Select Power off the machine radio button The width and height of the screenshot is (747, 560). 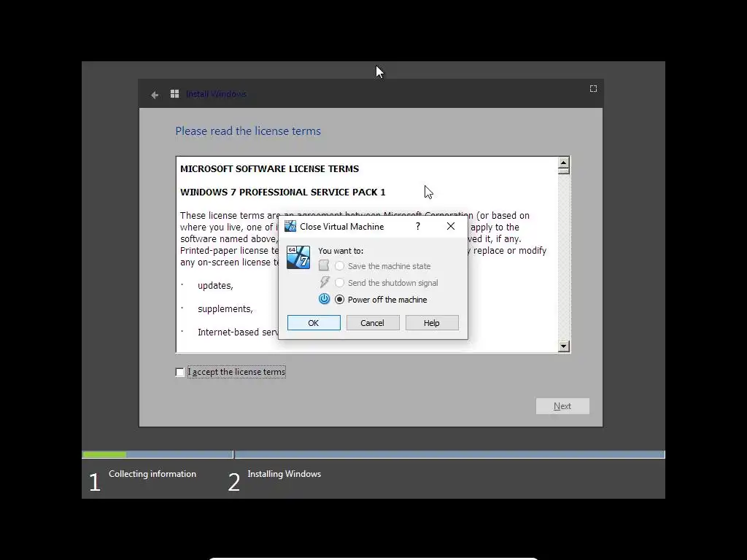point(340,300)
